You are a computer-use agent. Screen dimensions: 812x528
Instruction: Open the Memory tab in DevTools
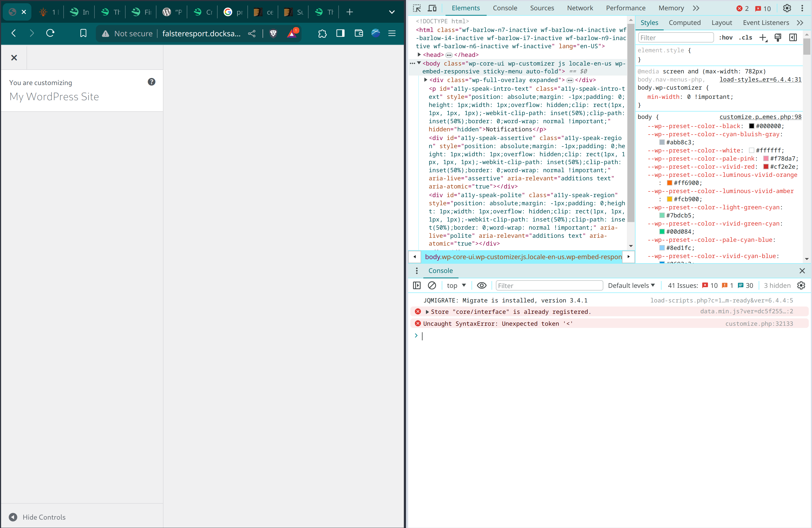pos(671,8)
